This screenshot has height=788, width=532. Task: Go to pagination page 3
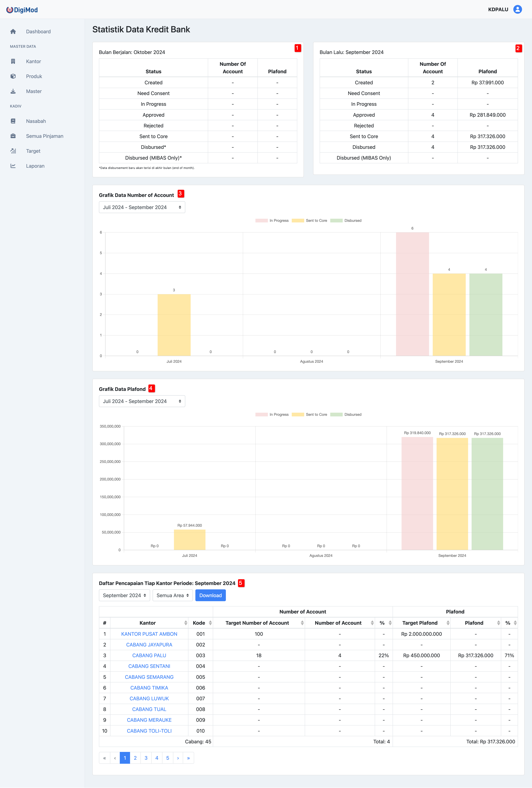coord(146,758)
